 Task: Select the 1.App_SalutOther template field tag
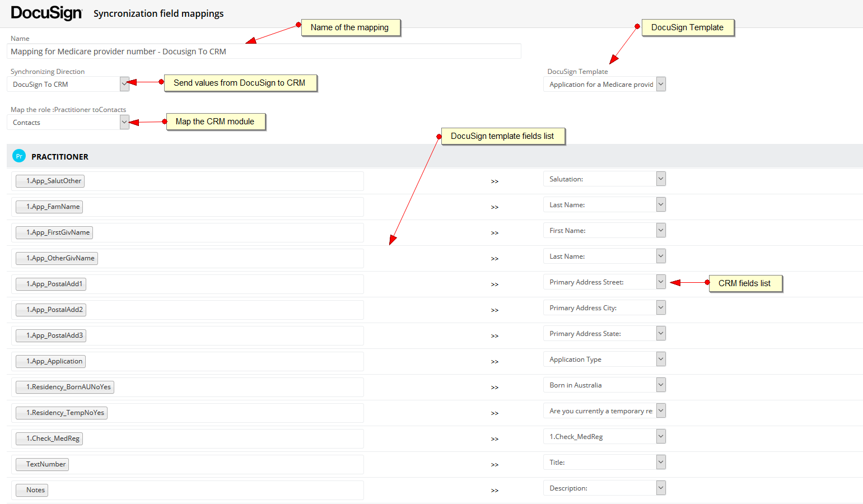click(x=50, y=181)
